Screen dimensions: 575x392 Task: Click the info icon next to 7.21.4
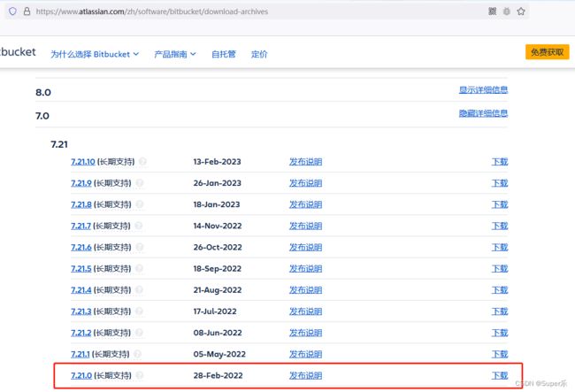140,289
